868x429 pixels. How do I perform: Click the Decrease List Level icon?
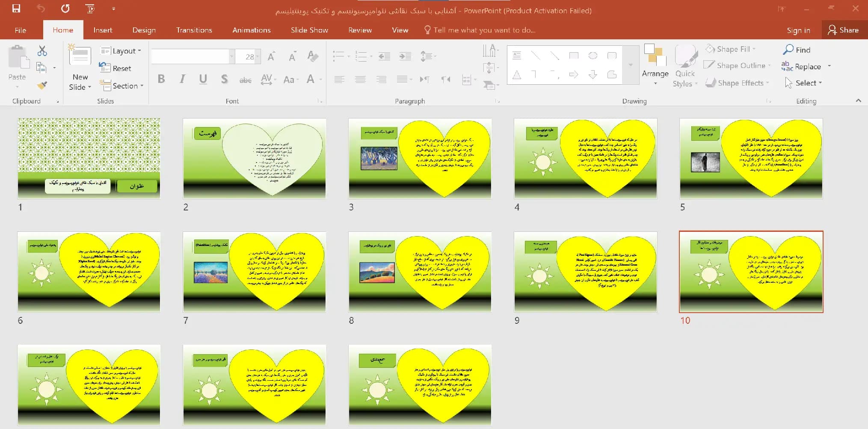click(x=384, y=56)
